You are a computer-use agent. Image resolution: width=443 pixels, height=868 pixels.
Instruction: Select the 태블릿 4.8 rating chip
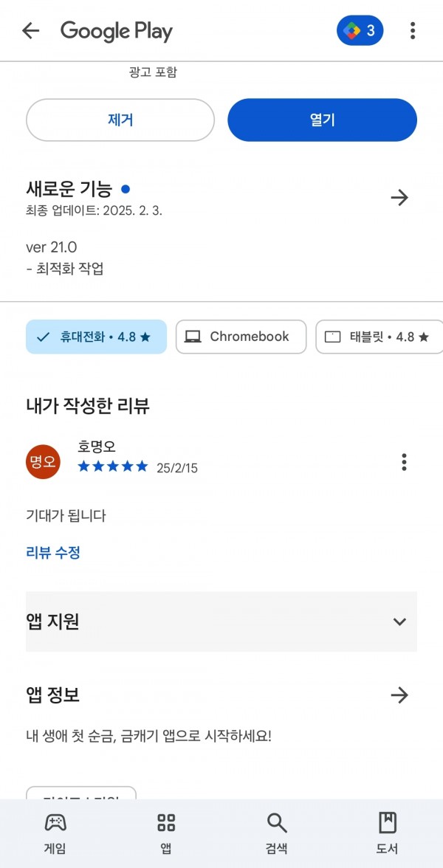[380, 337]
